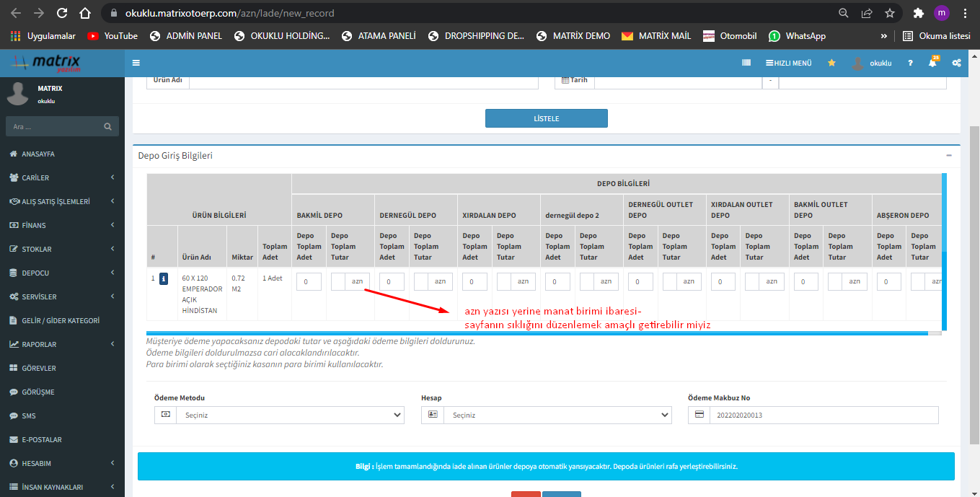Collapse the Depo Giriş Bilgileri panel
This screenshot has height=497, width=980.
948,156
